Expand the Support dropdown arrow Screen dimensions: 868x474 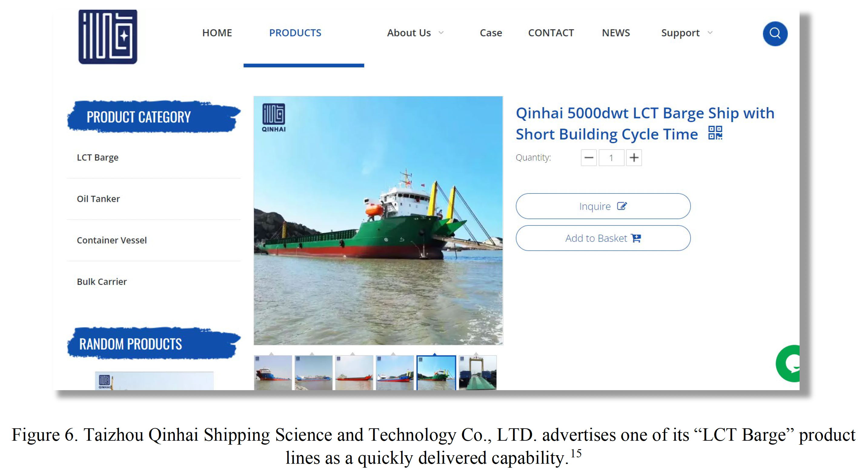click(x=710, y=33)
